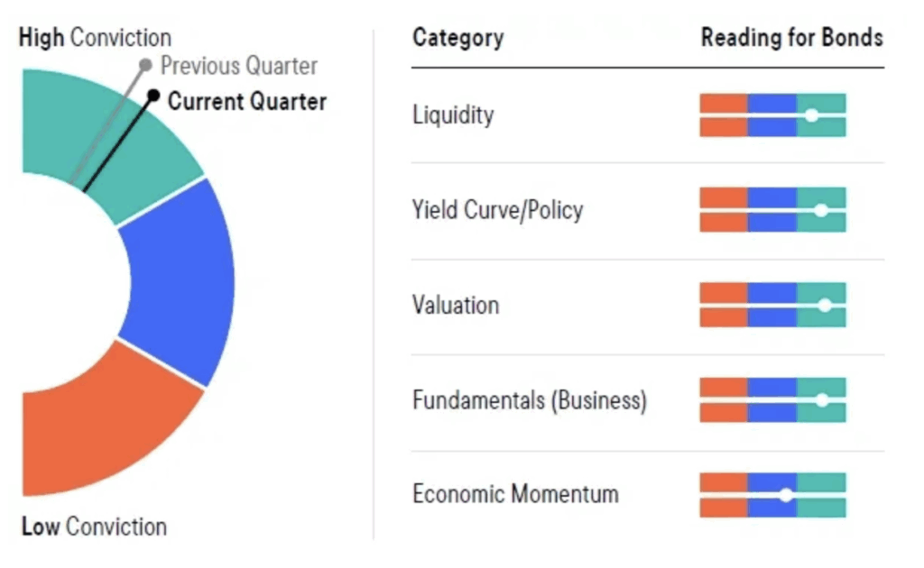The height and width of the screenshot is (568, 924).
Task: Click the Yield Curve/Policy category label
Action: pos(497,210)
